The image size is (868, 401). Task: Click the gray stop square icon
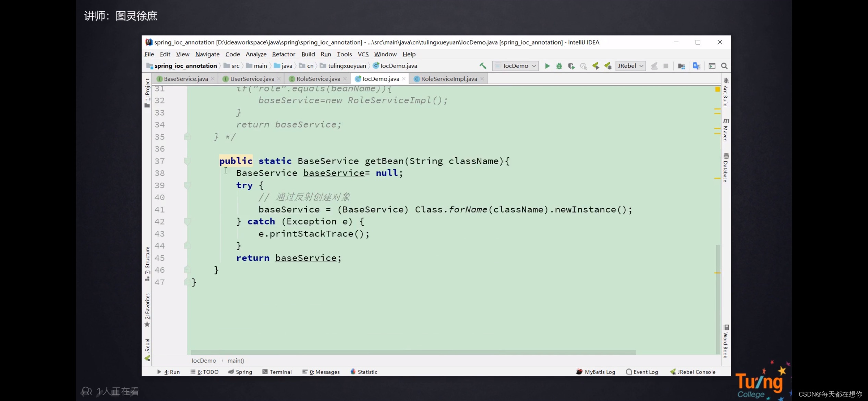tap(666, 66)
